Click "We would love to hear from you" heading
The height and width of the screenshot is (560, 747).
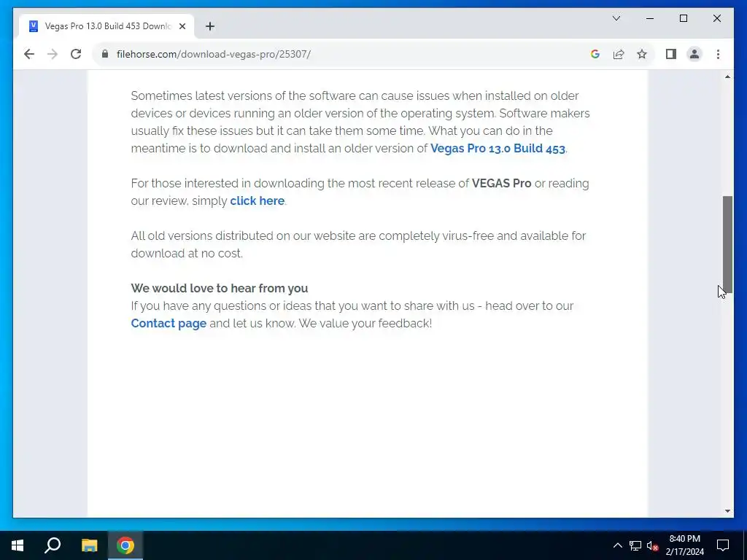point(220,288)
